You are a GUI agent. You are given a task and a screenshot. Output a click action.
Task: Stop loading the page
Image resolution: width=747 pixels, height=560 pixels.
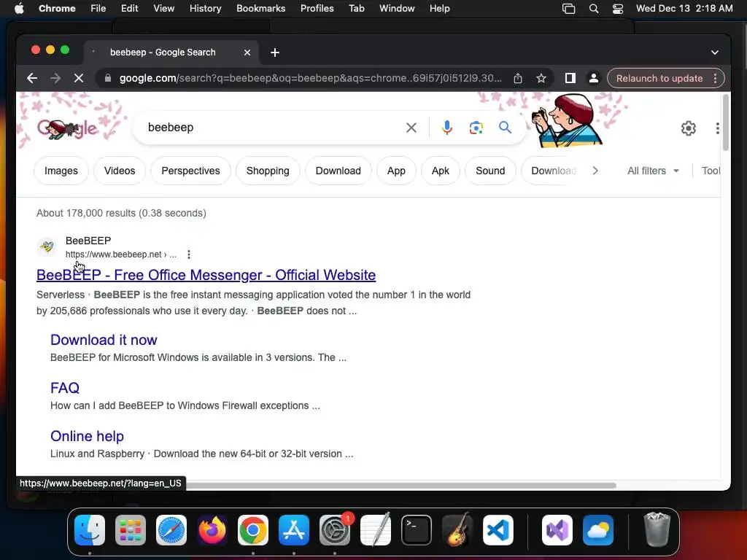pyautogui.click(x=79, y=78)
